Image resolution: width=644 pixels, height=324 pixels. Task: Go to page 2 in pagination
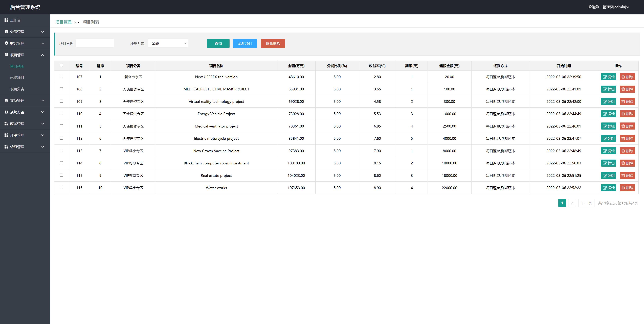click(x=572, y=203)
